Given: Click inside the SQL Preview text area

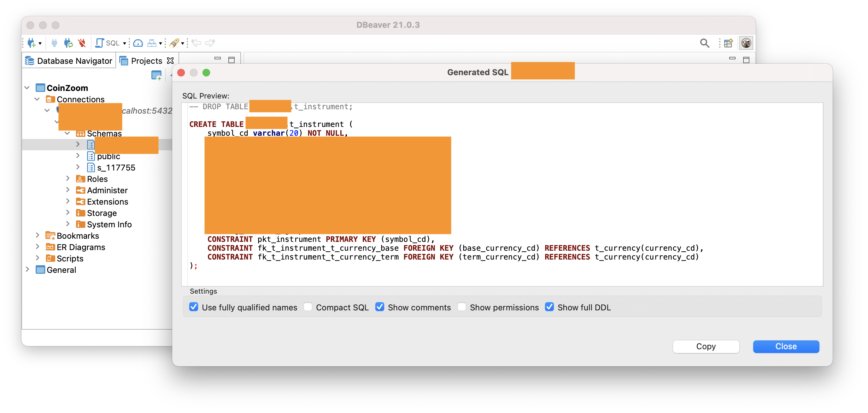Looking at the screenshot, I should pos(502,195).
